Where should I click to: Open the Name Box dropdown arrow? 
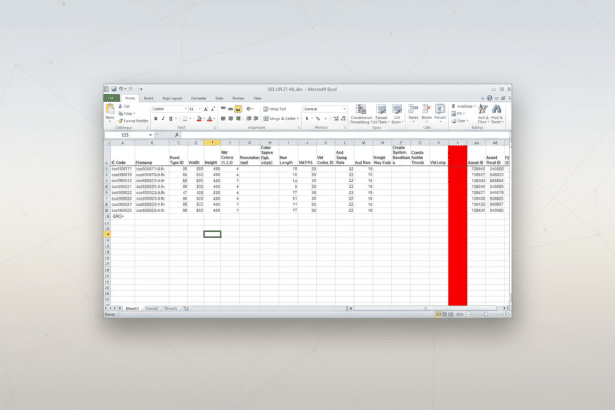click(x=150, y=135)
